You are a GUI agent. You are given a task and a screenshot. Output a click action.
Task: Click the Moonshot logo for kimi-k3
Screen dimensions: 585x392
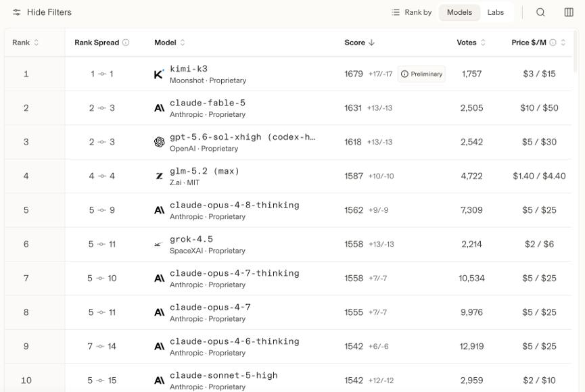coord(159,74)
